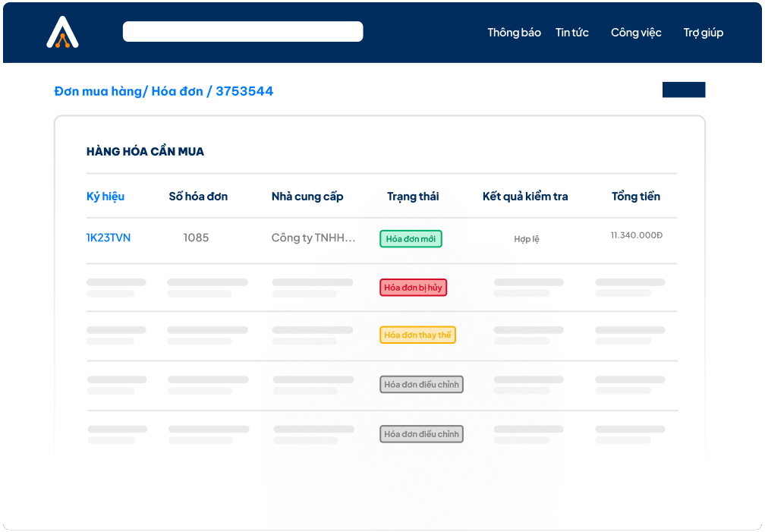This screenshot has height=532, width=765.
Task: Select the 11.340.000Đ total amount
Action: [636, 235]
